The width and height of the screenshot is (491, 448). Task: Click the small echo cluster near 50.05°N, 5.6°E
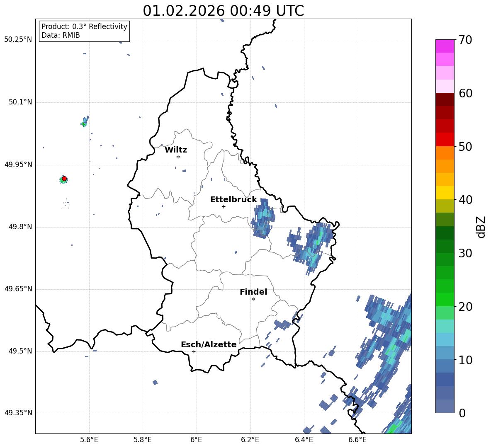85,121
